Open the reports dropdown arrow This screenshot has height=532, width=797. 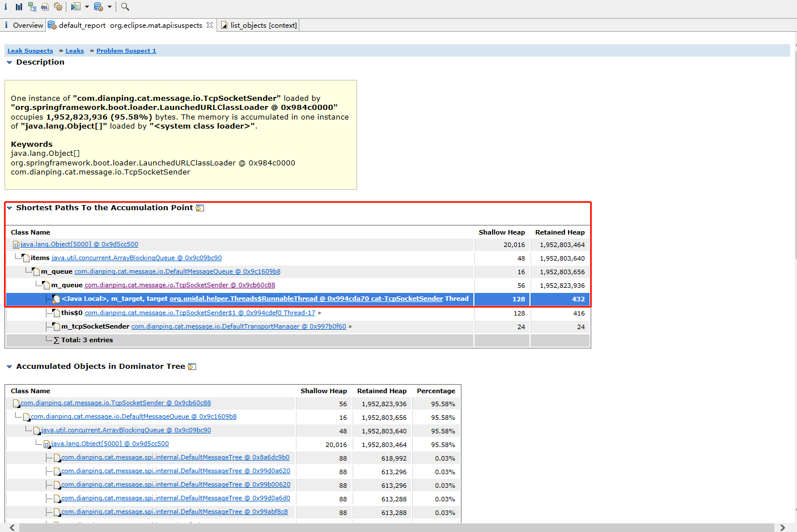tap(87, 7)
